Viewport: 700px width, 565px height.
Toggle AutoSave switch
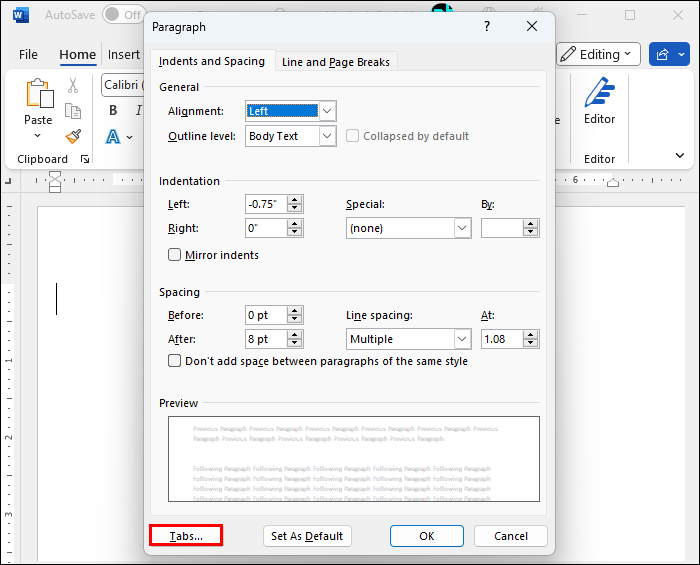pyautogui.click(x=123, y=15)
